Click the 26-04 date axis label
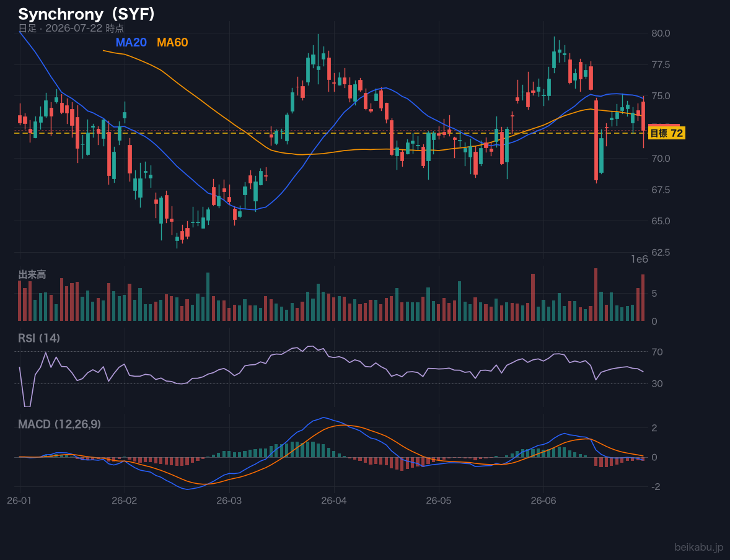Screen dimensions: 730x560 click(x=334, y=501)
